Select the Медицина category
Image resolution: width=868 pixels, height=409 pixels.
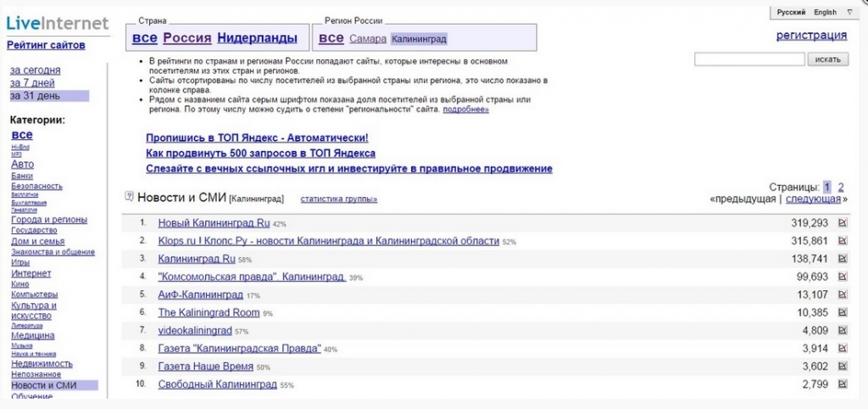(x=33, y=335)
